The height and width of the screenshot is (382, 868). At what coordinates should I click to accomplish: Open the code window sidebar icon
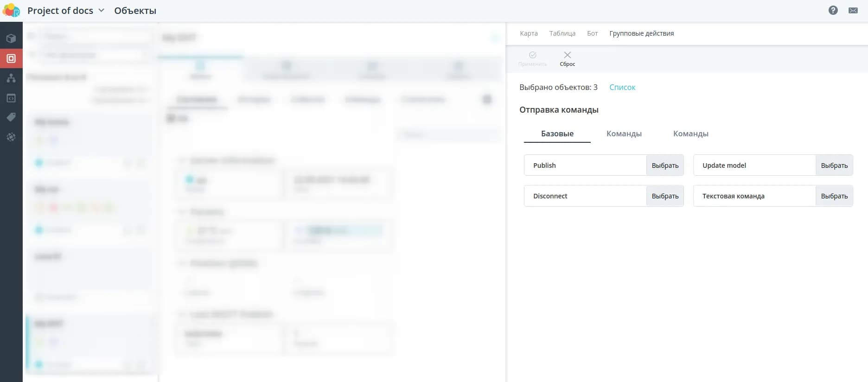pos(11,98)
